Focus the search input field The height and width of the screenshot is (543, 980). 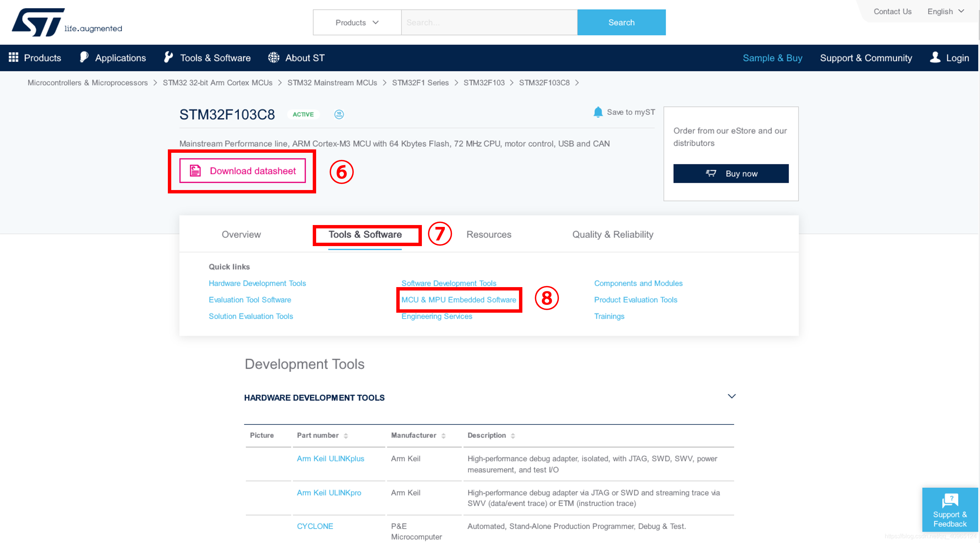pos(489,23)
